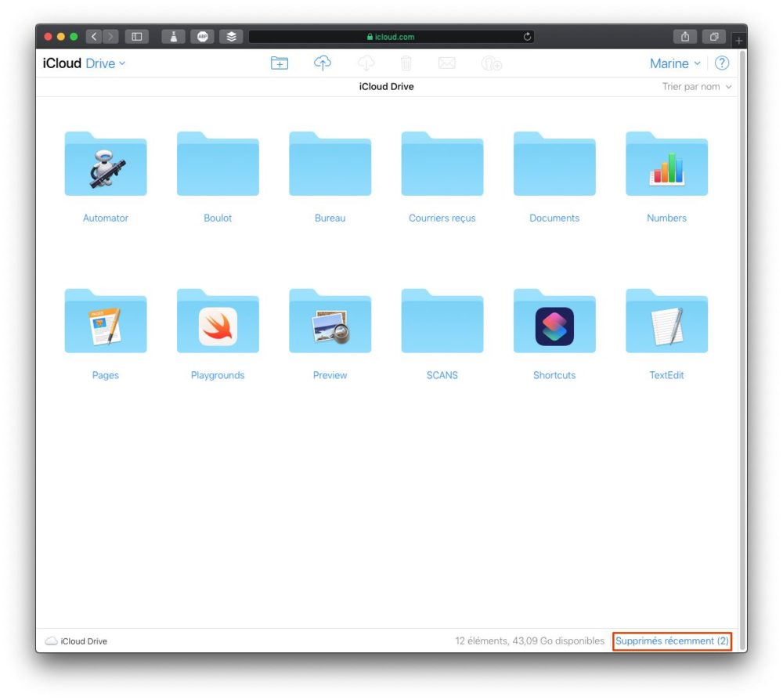The width and height of the screenshot is (783, 700).
Task: Click the Safari address bar showing icloud.com
Action: tap(389, 36)
